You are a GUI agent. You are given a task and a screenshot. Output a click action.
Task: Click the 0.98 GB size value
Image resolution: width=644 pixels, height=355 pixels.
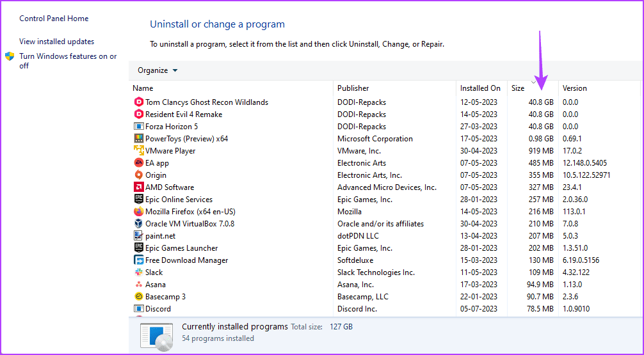click(541, 139)
